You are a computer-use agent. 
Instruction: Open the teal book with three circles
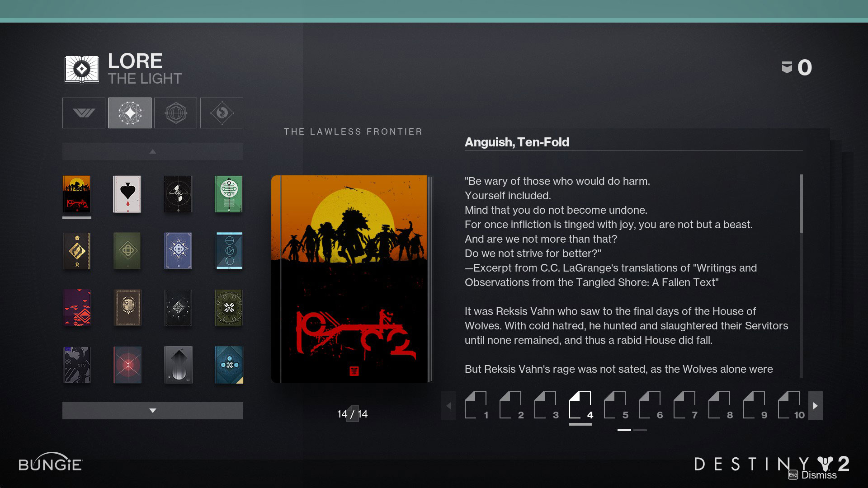pyautogui.click(x=229, y=251)
